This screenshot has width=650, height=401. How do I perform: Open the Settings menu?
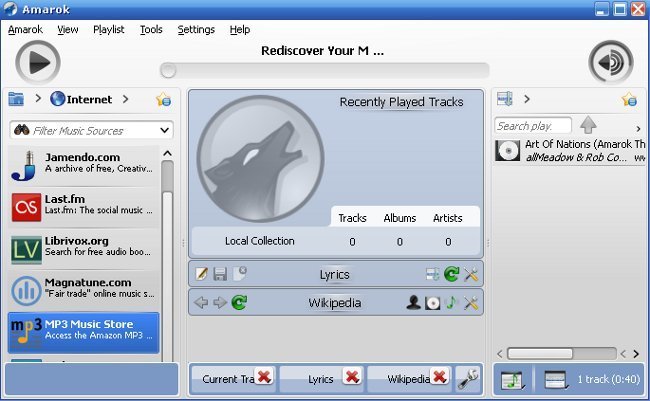(x=196, y=29)
